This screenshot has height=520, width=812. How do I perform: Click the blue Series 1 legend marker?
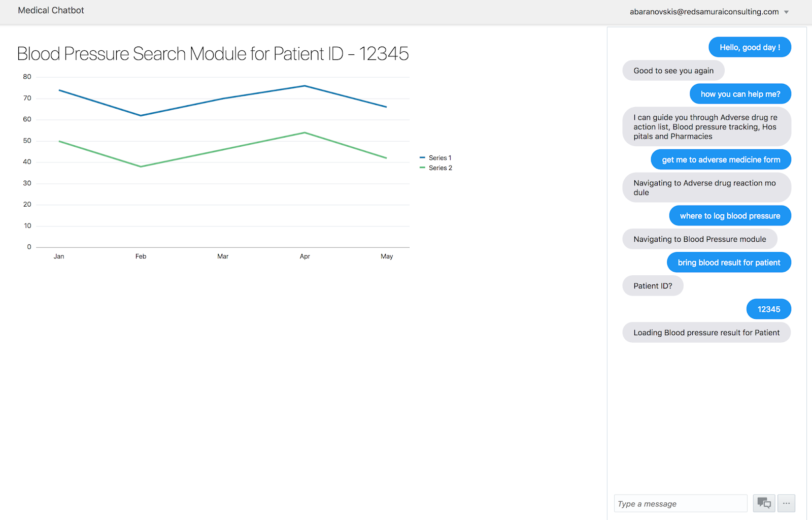[x=422, y=158]
